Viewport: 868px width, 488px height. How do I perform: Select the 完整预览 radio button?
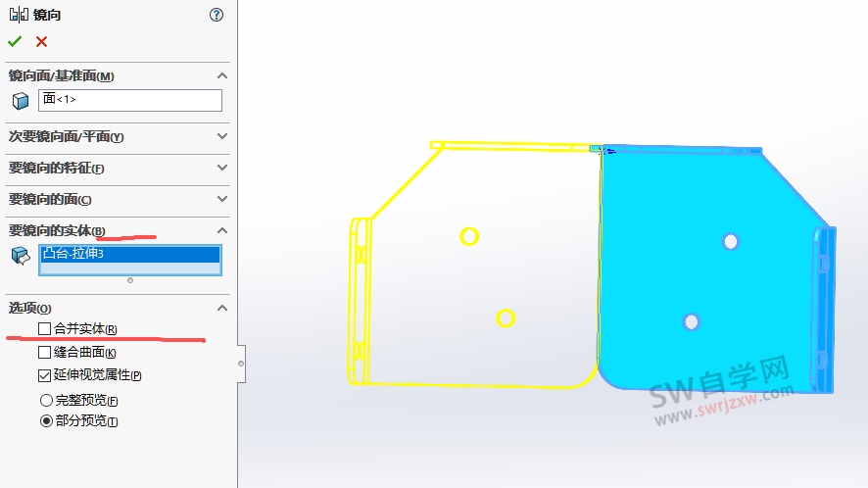coord(46,400)
